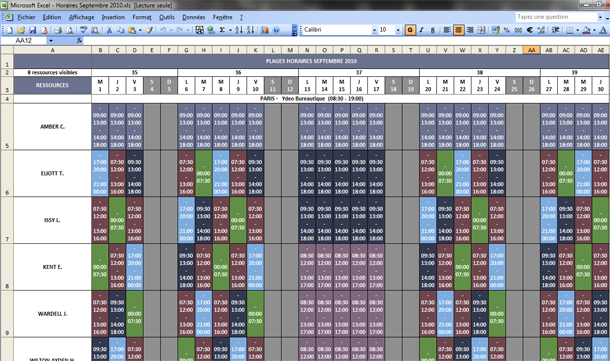Expand the Standard toolbar options
The width and height of the screenshot is (610, 361).
(x=294, y=30)
